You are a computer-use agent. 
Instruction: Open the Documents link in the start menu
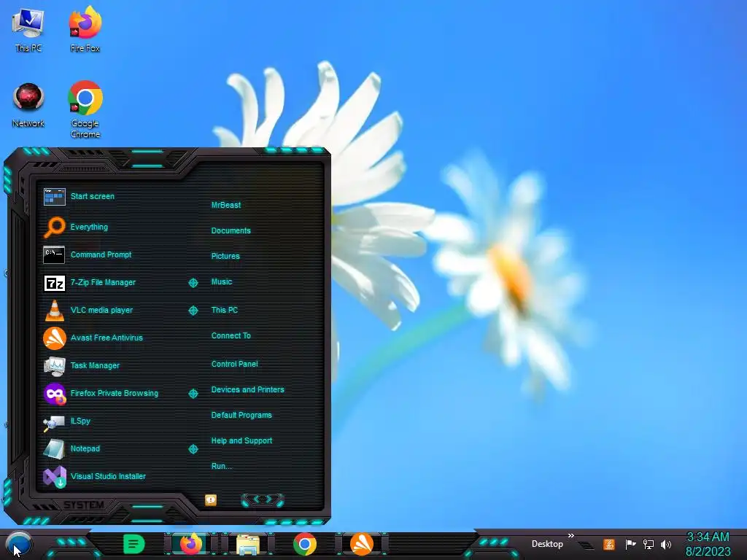coord(231,231)
